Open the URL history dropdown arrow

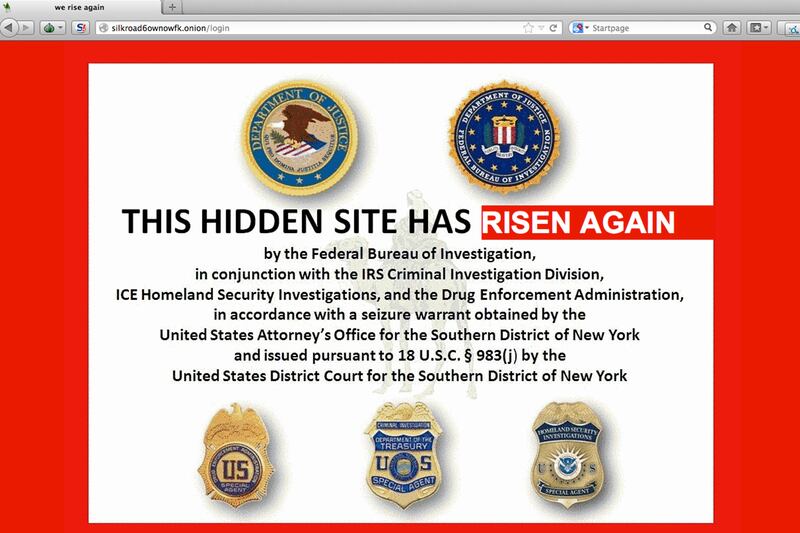point(541,28)
